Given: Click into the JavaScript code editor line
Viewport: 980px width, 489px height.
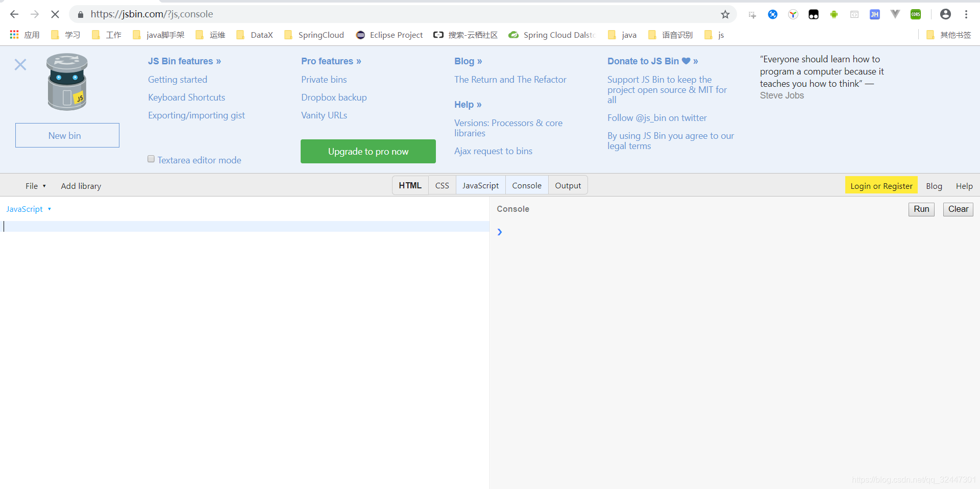Looking at the screenshot, I should (245, 226).
